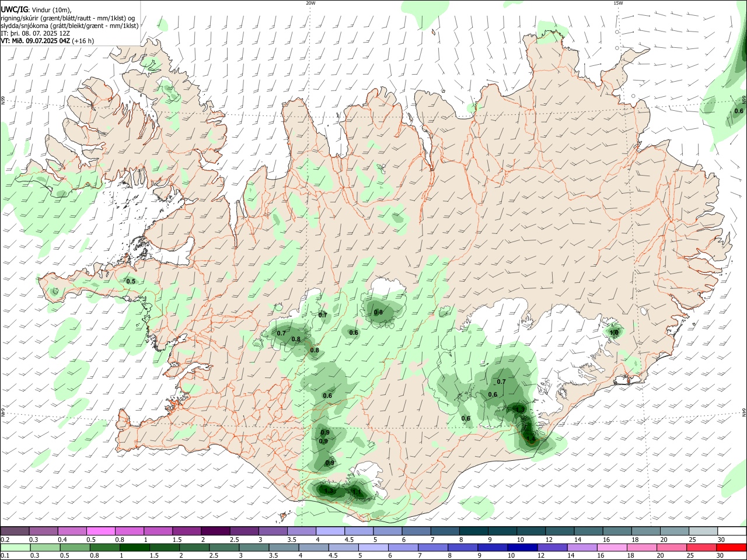
Task: Select the dark purple 2 swatch in upper legend row
Action: tap(215, 531)
